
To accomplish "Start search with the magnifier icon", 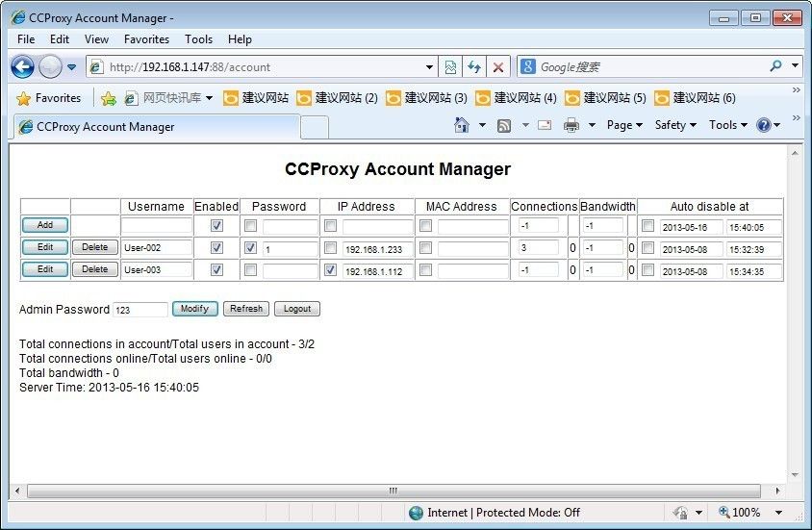I will point(775,66).
